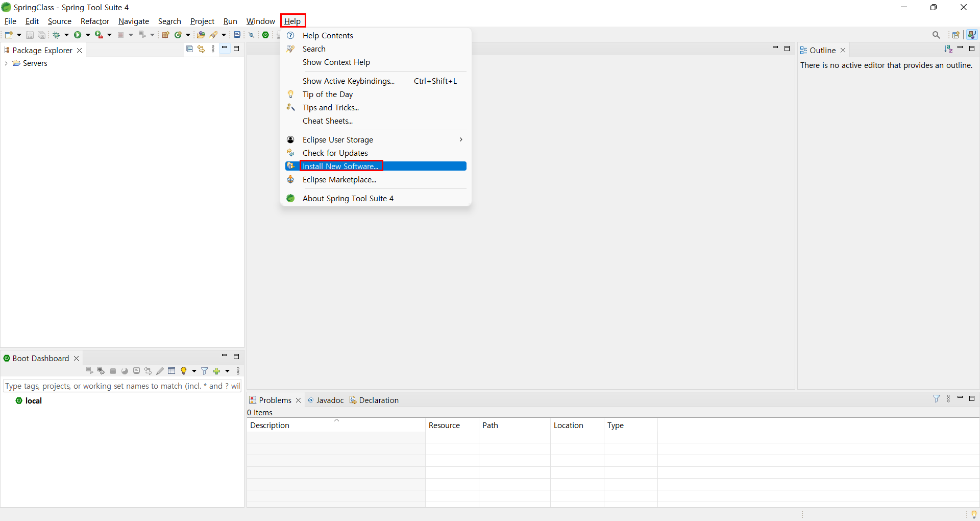Click the Open Type folder icon
Image resolution: width=980 pixels, height=521 pixels.
coord(201,35)
